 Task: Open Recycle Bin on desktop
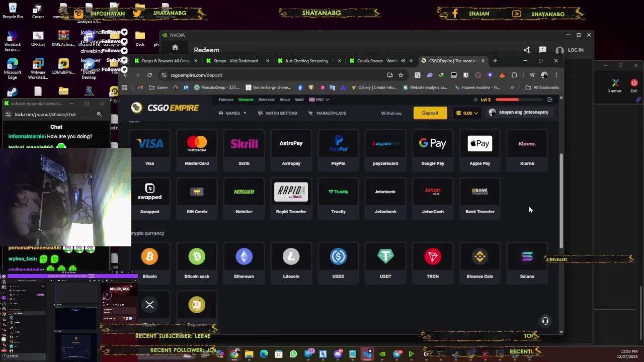coord(13,11)
